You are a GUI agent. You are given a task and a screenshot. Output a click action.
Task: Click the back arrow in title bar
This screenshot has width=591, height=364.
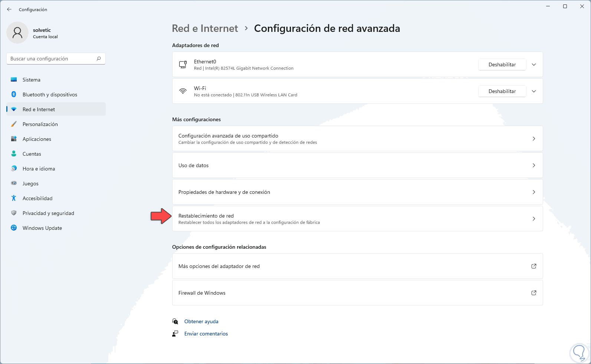[x=9, y=9]
